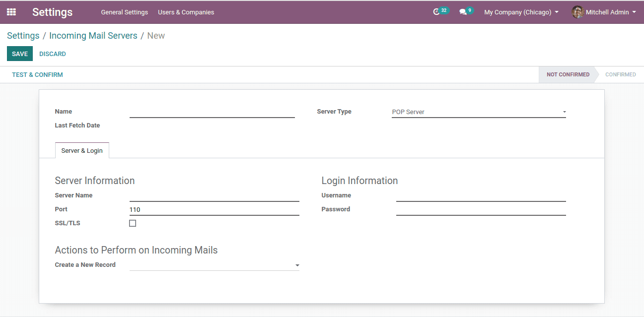
Task: Click the Test & Confirm button
Action: tap(37, 74)
